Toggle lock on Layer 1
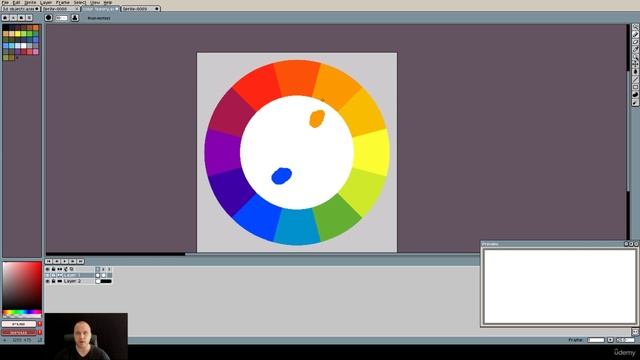 [x=53, y=276]
